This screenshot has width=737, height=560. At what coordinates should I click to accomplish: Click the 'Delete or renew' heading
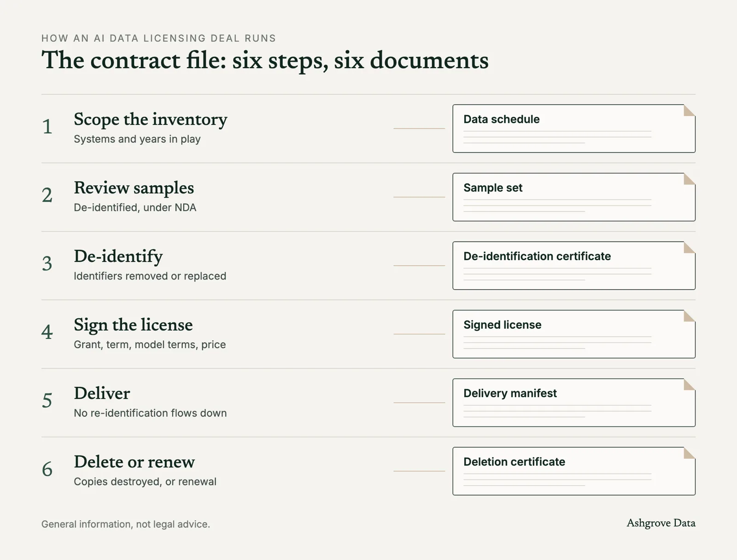[134, 462]
